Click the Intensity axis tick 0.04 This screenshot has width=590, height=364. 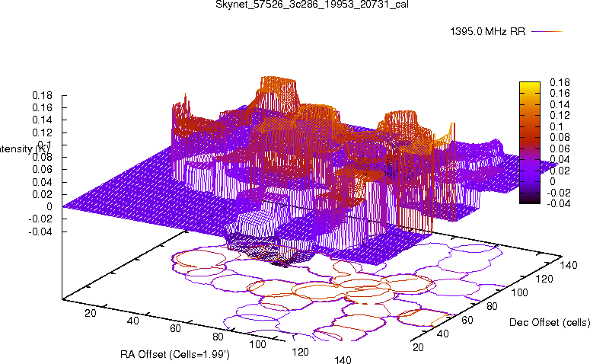pos(42,182)
